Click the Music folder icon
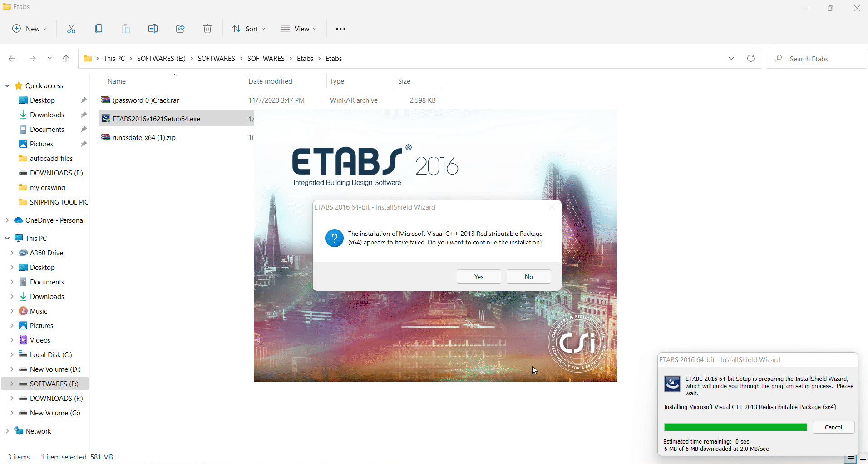The width and height of the screenshot is (868, 464). tap(23, 311)
